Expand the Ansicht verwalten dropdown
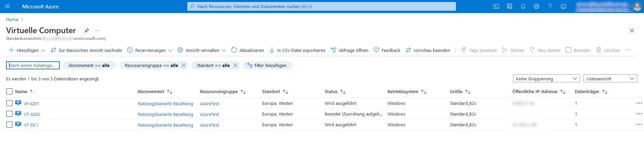 coord(202,50)
